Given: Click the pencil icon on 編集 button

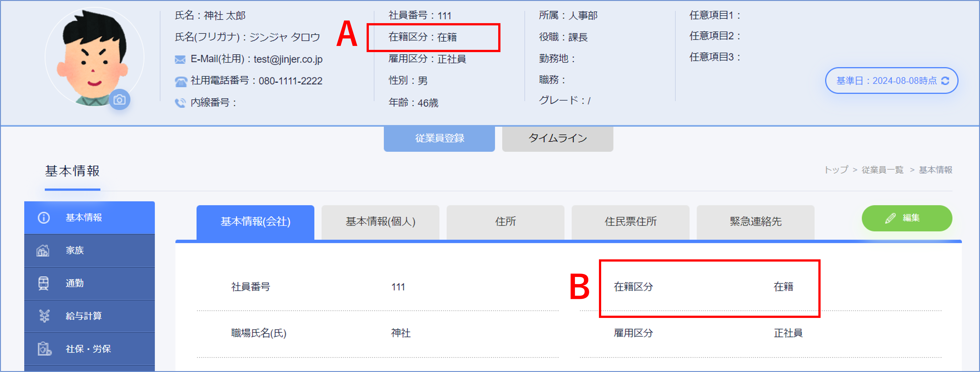Looking at the screenshot, I should 890,218.
